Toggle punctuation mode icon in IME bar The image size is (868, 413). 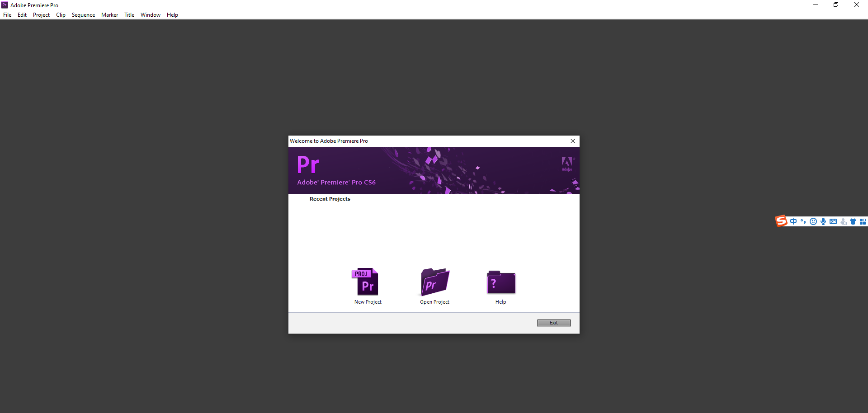[803, 221]
